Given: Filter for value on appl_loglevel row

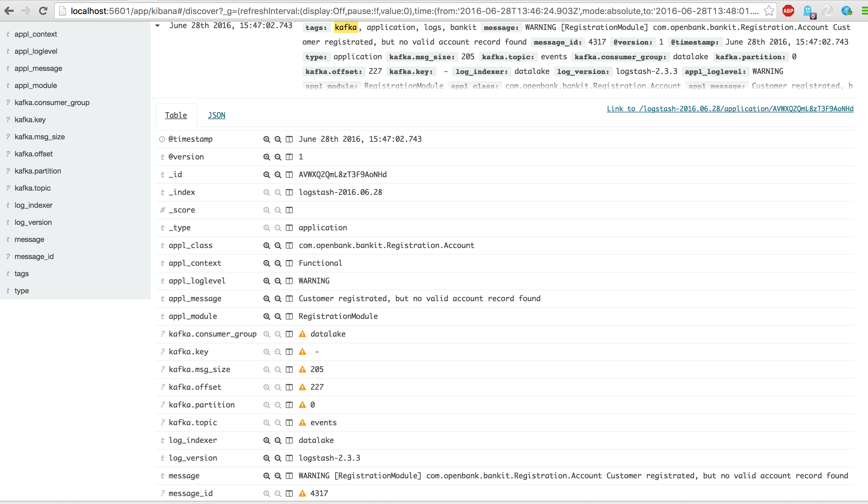Looking at the screenshot, I should click(266, 281).
